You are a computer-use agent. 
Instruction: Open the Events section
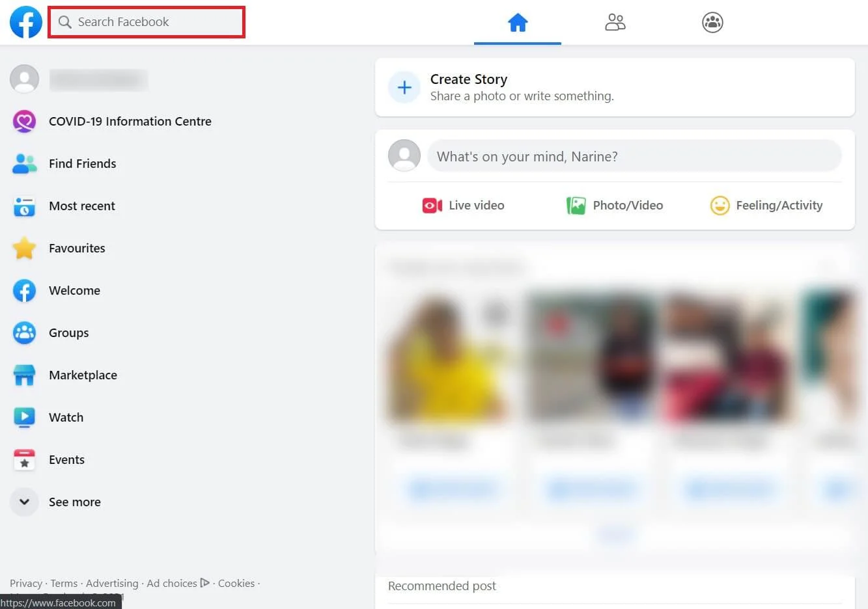coord(66,459)
